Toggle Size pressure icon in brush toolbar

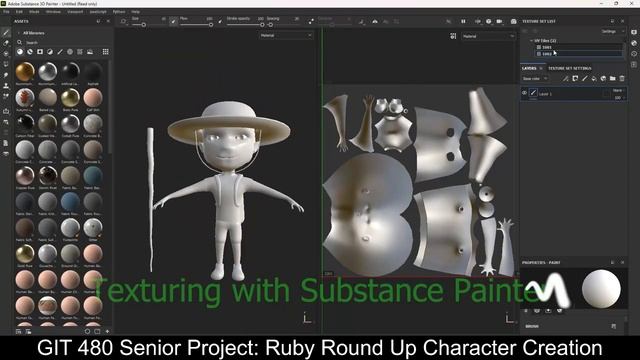[x=173, y=21]
